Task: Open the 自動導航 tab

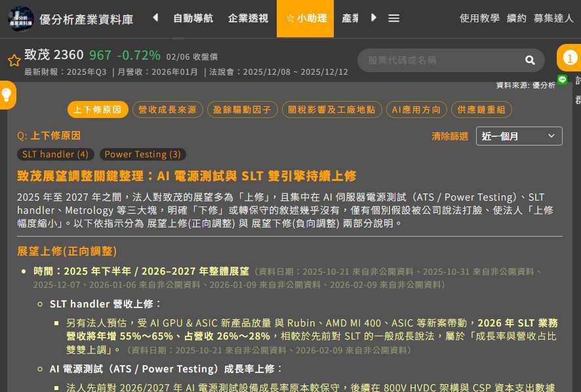Action: pyautogui.click(x=193, y=18)
